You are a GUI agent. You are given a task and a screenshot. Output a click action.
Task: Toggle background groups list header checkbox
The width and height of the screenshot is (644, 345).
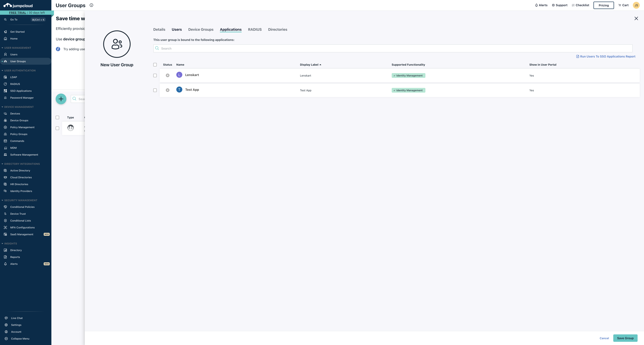pos(57,117)
